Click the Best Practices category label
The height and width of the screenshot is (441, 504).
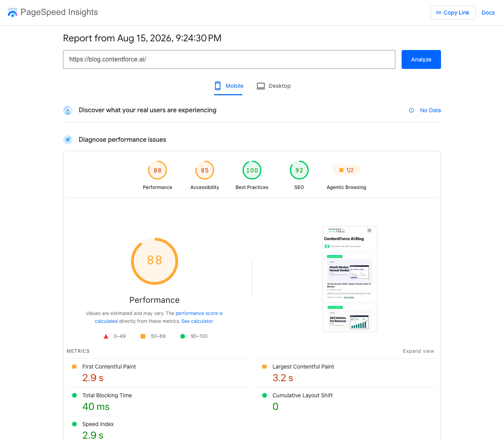click(252, 187)
